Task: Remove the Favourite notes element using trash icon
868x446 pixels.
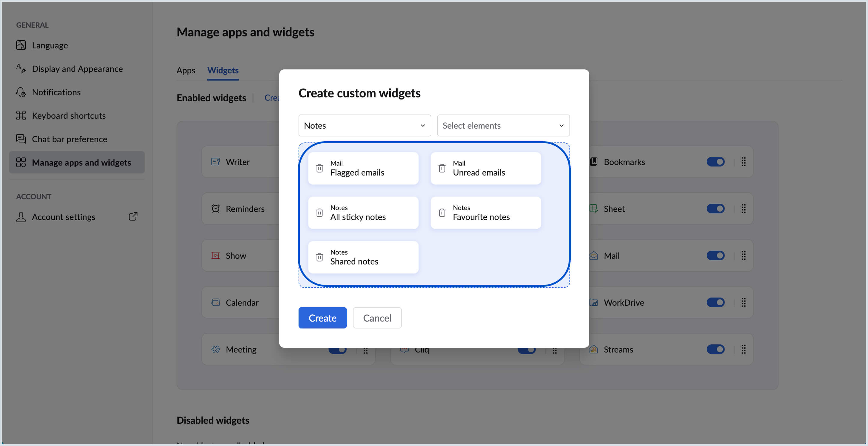Action: click(442, 212)
